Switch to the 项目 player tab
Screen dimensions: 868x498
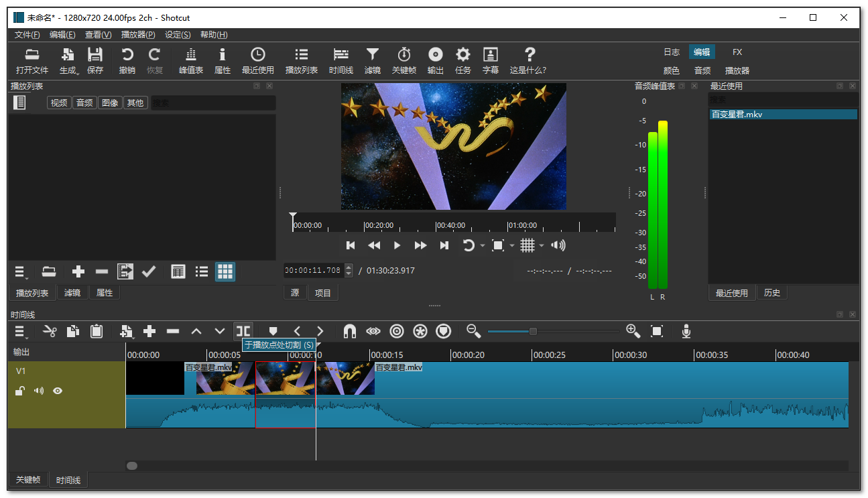pyautogui.click(x=323, y=293)
